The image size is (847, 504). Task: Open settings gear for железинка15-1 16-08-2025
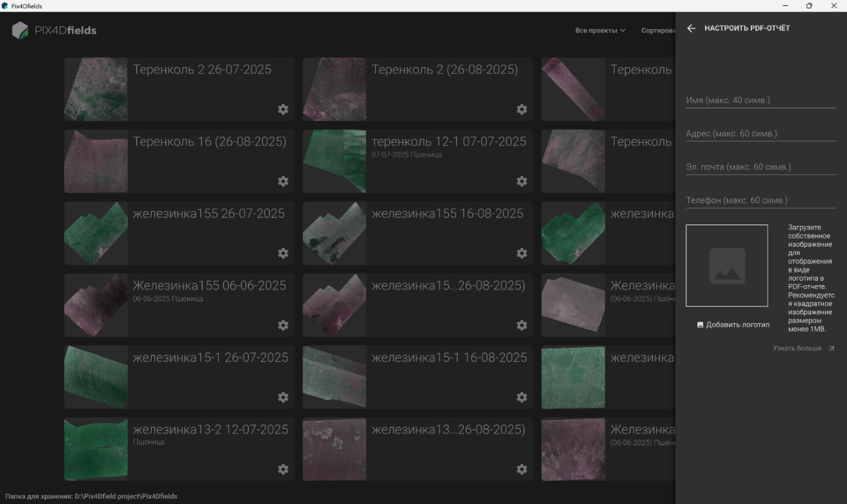click(522, 397)
